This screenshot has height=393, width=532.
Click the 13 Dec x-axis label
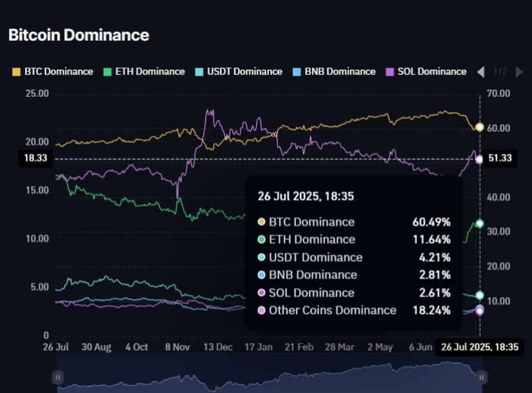[218, 347]
